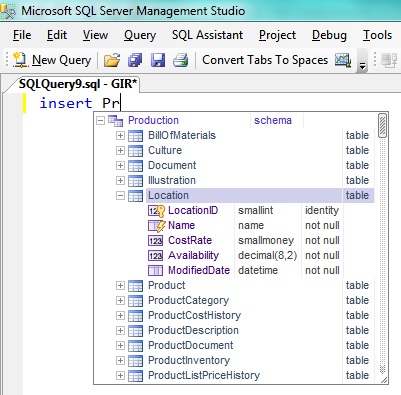Expand the Document table node
This screenshot has height=395, width=401.
click(120, 165)
